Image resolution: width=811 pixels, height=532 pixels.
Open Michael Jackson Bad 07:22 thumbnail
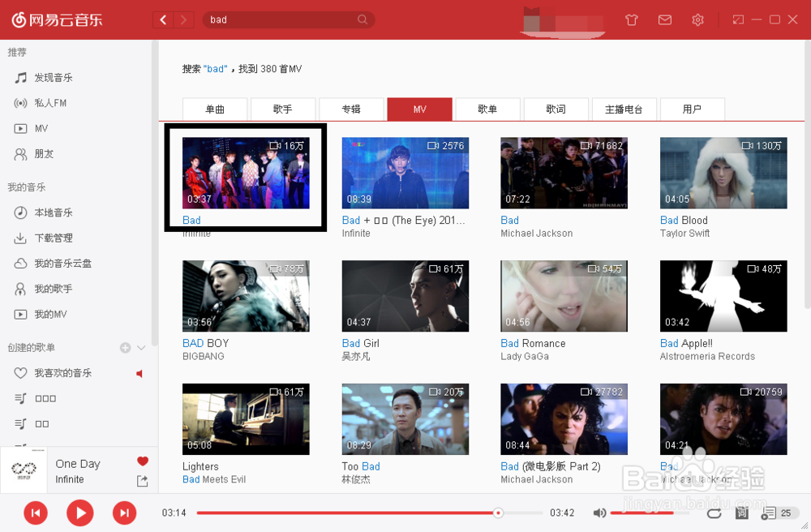pyautogui.click(x=564, y=173)
